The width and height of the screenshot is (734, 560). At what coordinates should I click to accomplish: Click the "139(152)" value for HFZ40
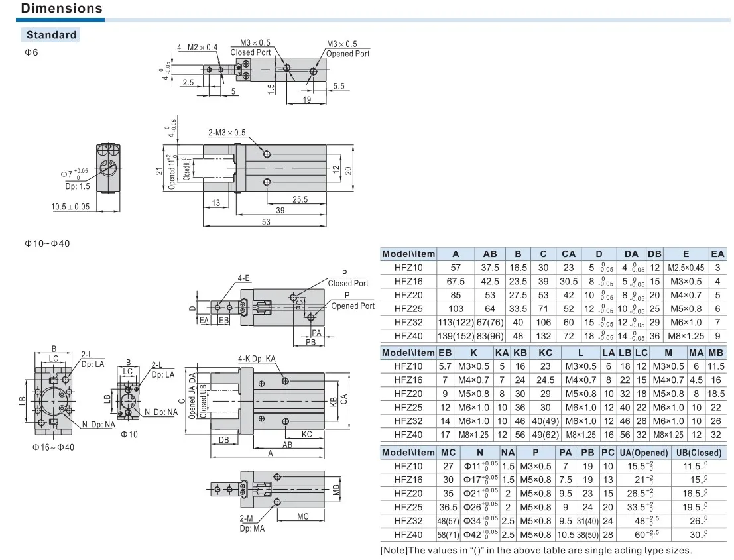455,336
